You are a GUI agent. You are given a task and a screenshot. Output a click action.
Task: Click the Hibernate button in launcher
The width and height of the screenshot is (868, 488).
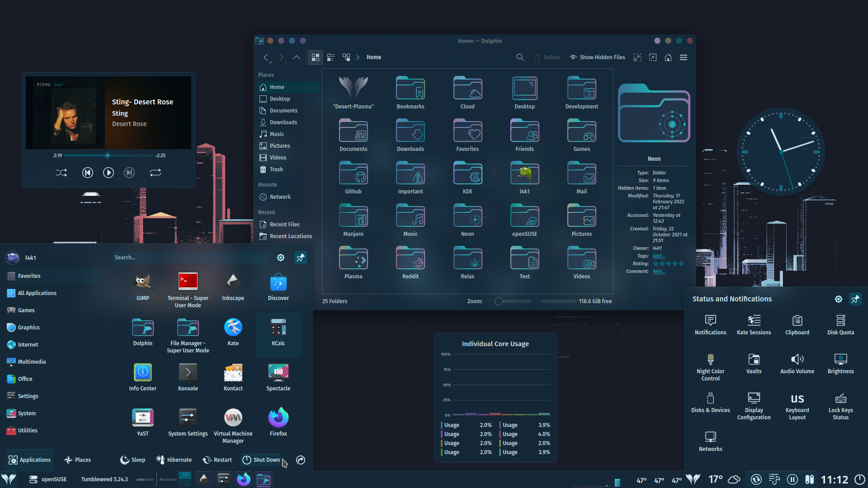click(174, 460)
